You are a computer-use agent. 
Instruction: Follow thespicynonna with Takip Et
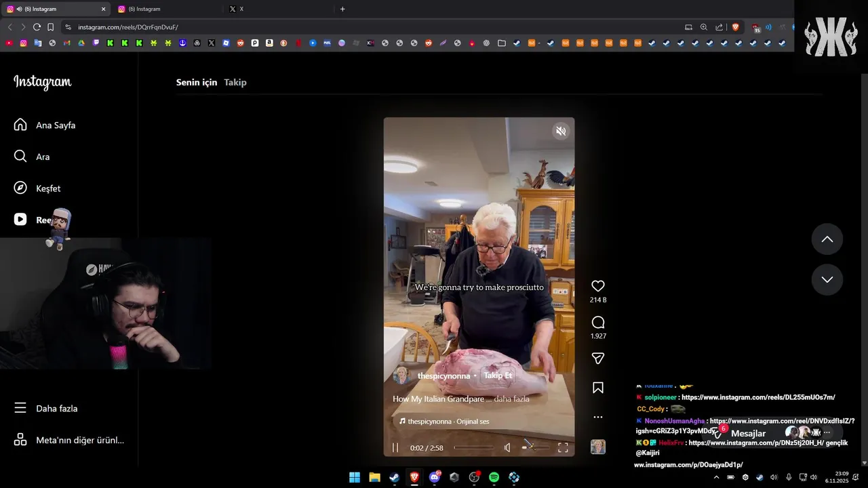point(498,375)
